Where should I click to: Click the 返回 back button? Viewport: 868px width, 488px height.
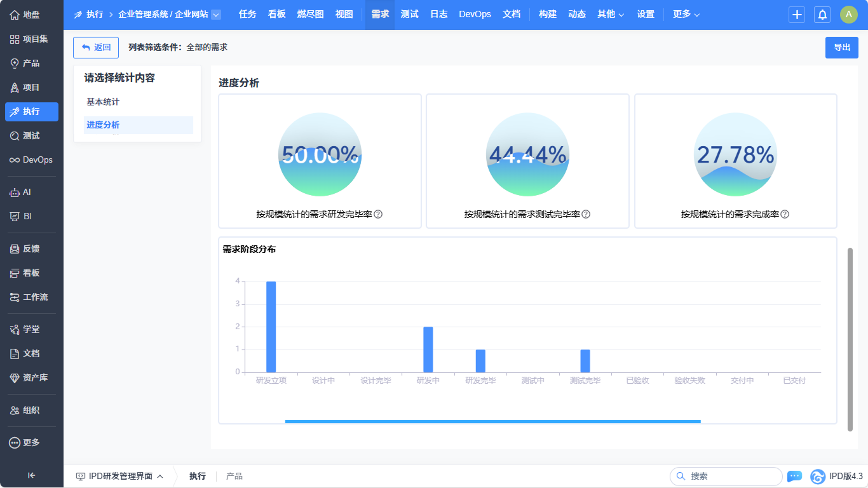tap(96, 47)
